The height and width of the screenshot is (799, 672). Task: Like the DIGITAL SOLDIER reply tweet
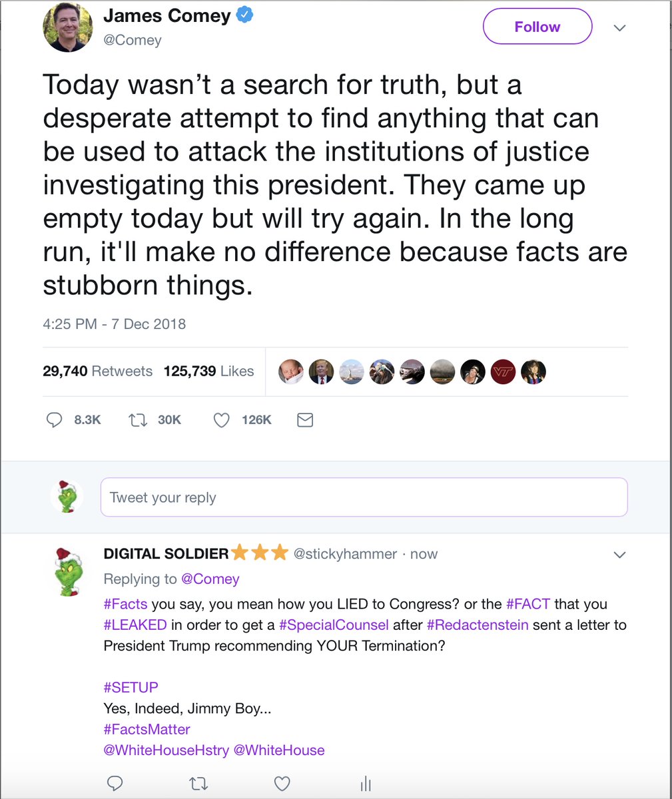click(282, 784)
